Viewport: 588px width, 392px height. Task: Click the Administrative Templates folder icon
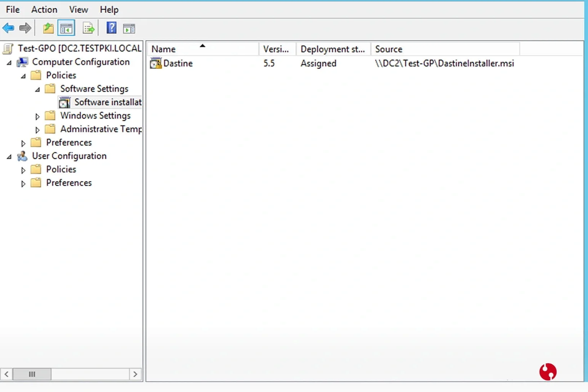50,129
